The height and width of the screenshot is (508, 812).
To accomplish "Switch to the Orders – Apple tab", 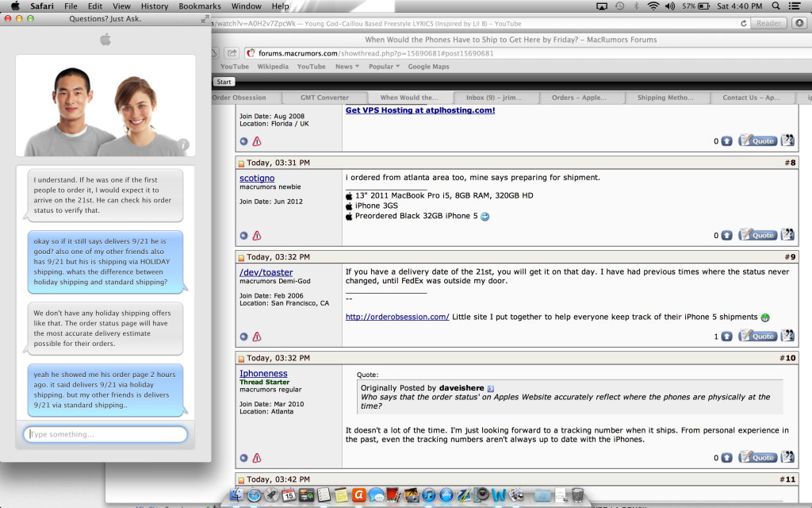I will coord(579,98).
